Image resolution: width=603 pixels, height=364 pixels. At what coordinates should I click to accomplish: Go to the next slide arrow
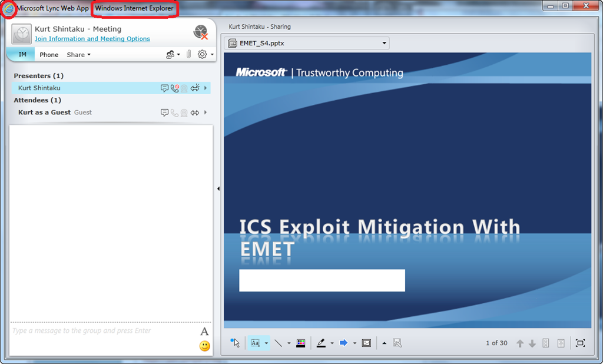[x=532, y=343]
